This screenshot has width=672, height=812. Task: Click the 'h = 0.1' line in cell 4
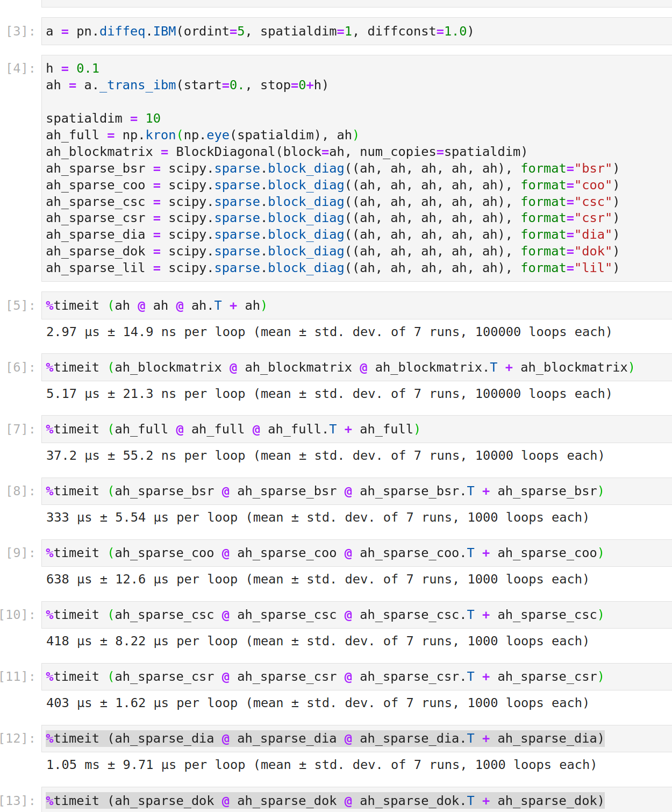pyautogui.click(x=73, y=68)
